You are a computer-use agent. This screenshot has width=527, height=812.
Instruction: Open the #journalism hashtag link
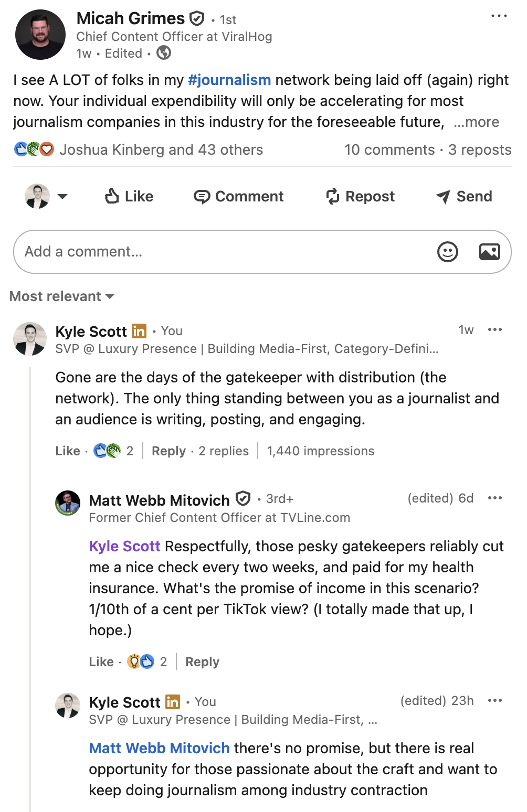pyautogui.click(x=229, y=80)
